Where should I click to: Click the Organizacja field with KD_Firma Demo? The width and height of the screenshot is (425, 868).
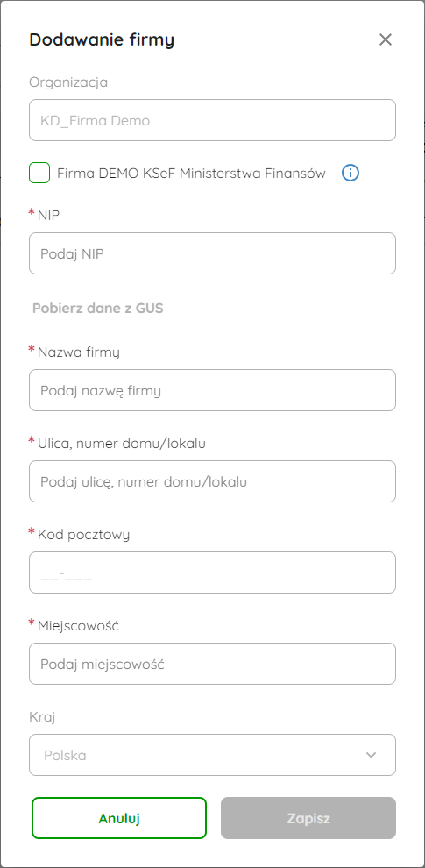point(212,120)
